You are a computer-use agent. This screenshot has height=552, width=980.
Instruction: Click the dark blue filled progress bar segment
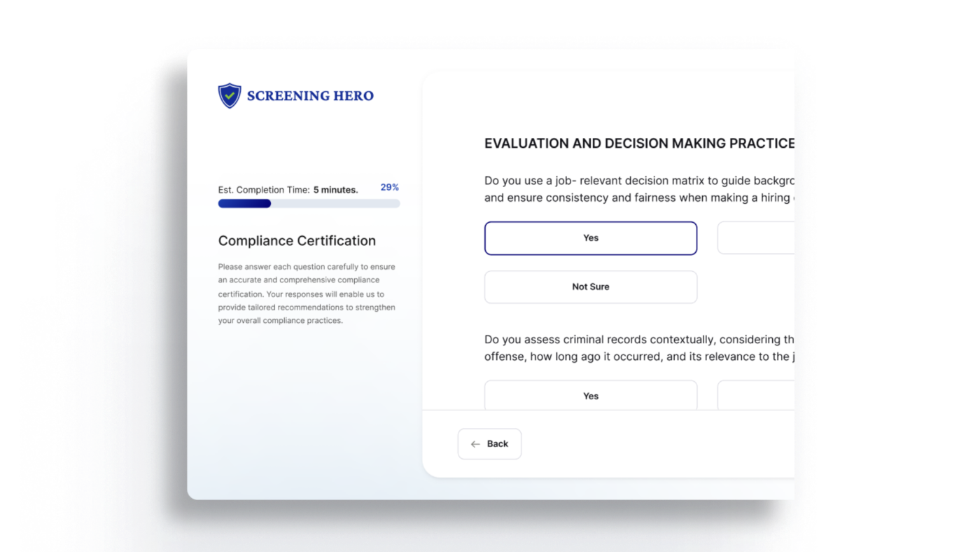[244, 204]
